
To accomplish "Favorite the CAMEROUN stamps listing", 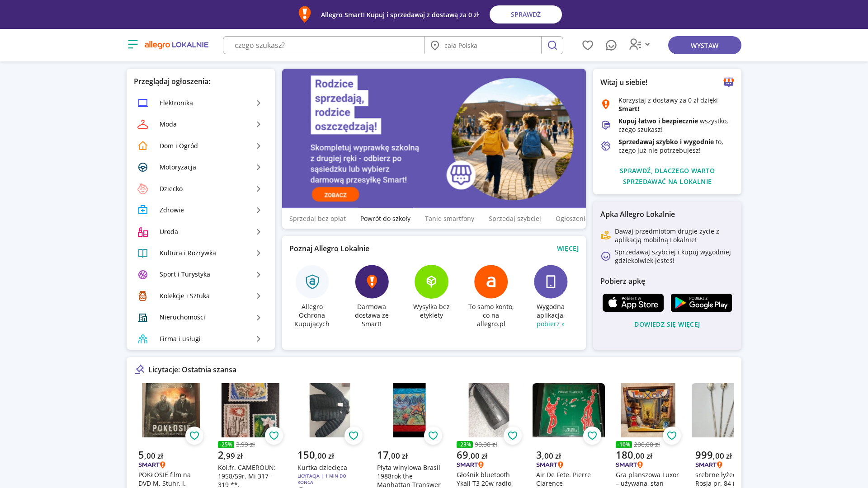I will click(274, 436).
